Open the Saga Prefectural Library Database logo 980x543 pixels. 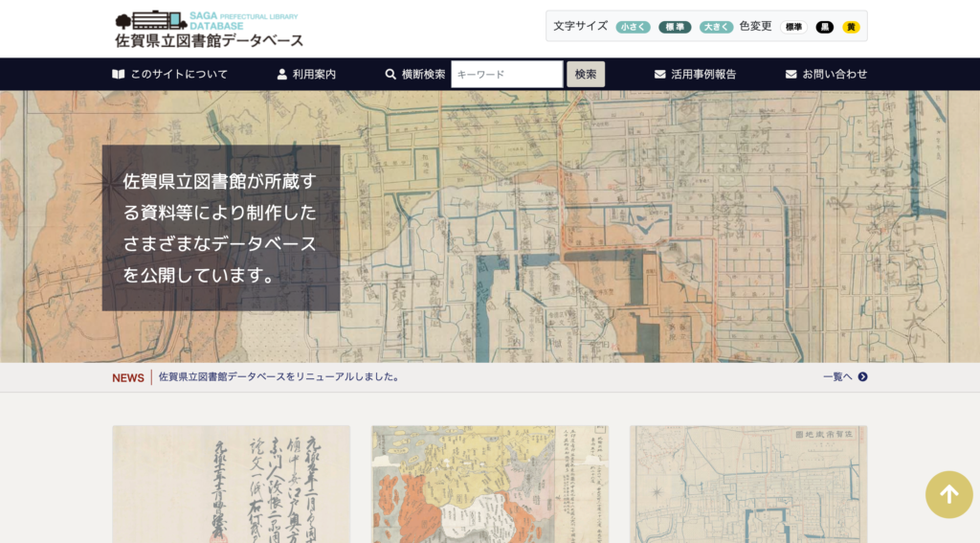tap(209, 30)
